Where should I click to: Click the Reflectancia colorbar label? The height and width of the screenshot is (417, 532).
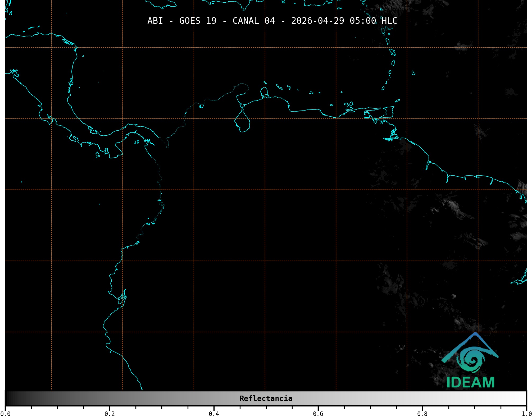coord(266,398)
